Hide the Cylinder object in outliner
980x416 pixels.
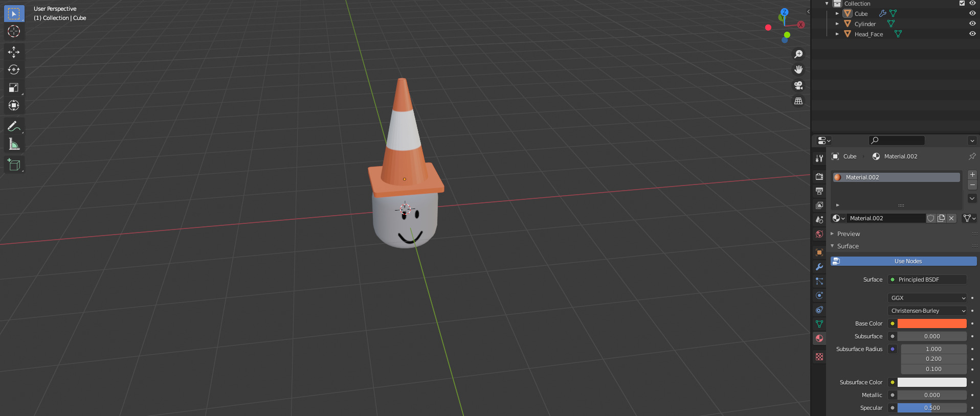(x=972, y=24)
